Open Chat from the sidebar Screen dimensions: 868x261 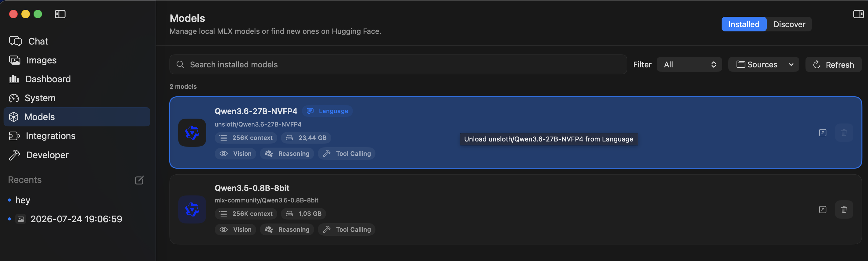tap(77, 41)
